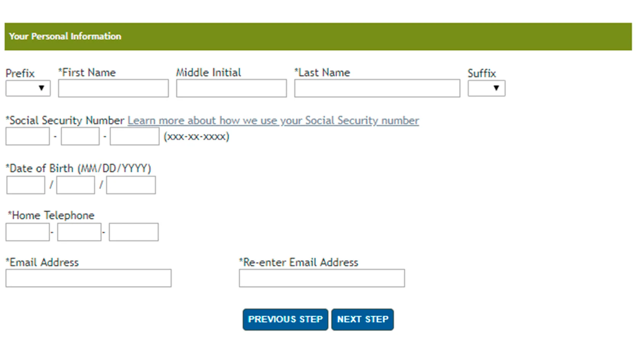Click the Your Personal Information header bar
Viewport: 644px width, 352px height.
[318, 37]
